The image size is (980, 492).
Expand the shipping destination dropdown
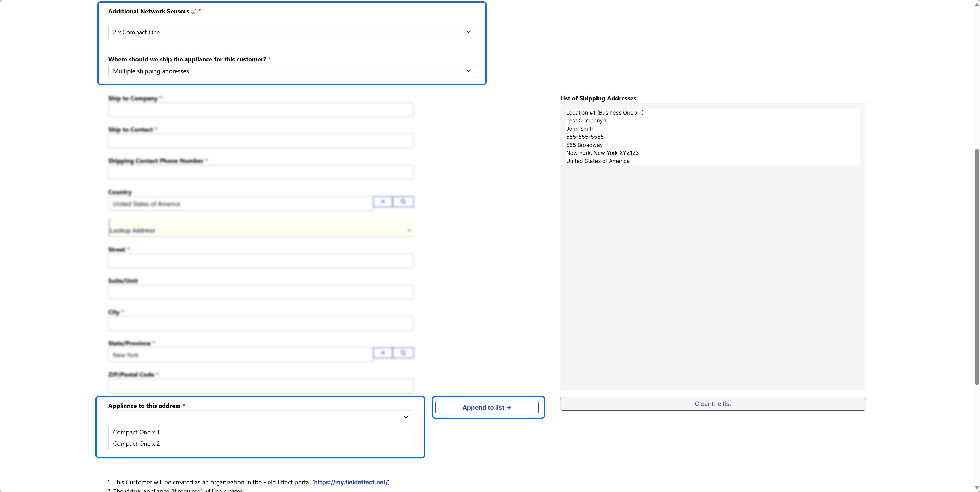coord(292,71)
